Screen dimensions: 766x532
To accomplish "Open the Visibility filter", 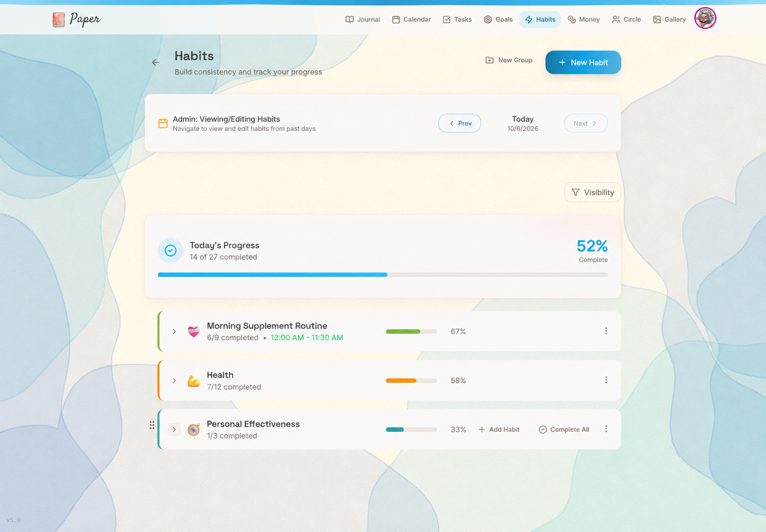I will (x=592, y=192).
